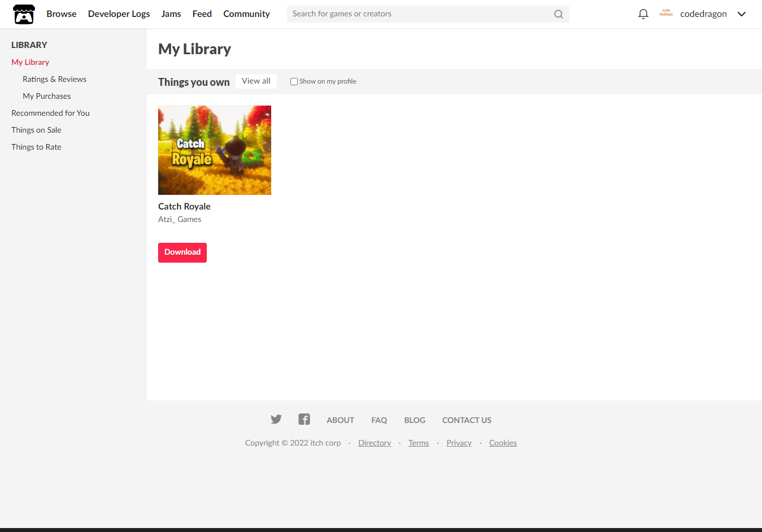Toggle Show on my profile checkbox
Viewport: 762px width, 532px height.
point(294,81)
